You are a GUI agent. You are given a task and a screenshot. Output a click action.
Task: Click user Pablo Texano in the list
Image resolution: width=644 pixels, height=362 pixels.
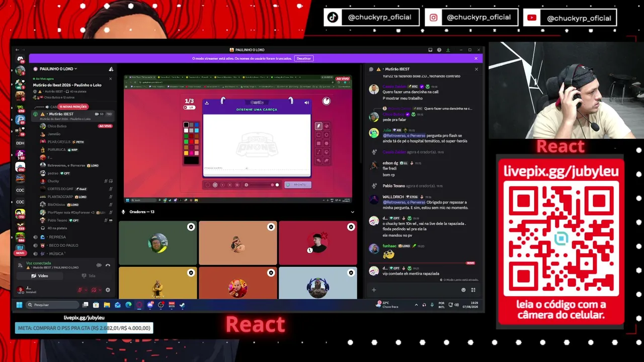[57, 220]
